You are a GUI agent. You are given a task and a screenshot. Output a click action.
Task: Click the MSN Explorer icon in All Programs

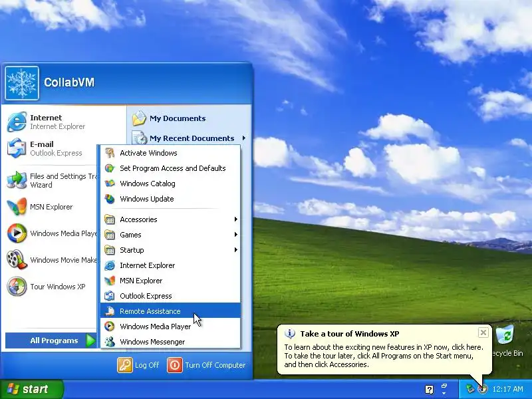(110, 281)
